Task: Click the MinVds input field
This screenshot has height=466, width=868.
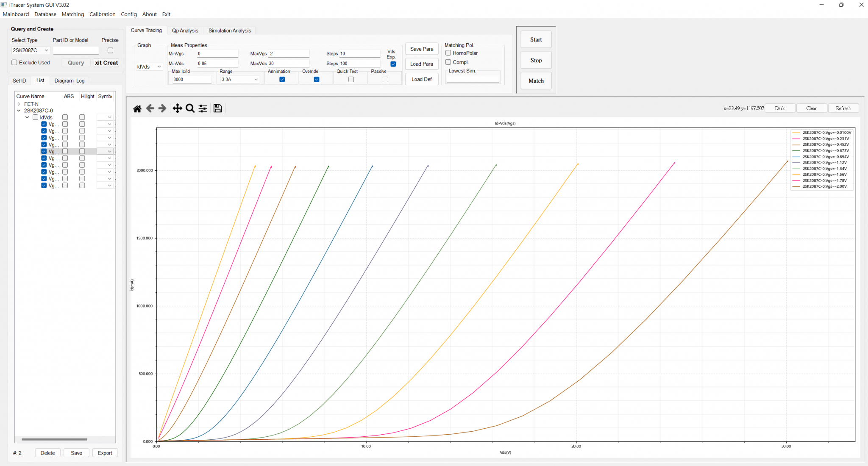Action: pyautogui.click(x=217, y=64)
